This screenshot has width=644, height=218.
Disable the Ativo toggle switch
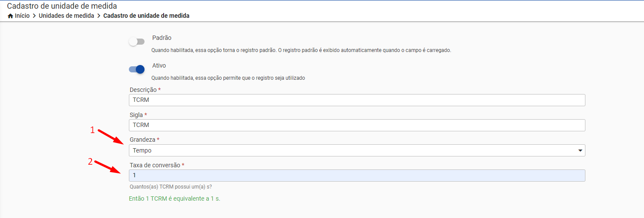pyautogui.click(x=137, y=69)
